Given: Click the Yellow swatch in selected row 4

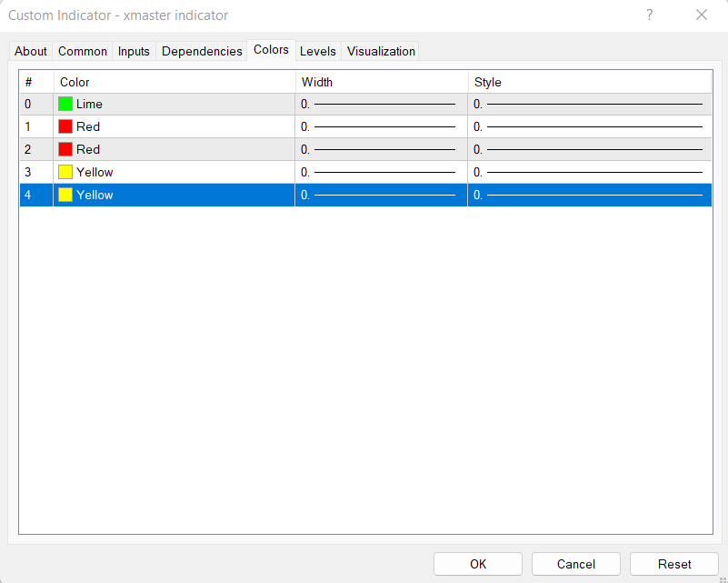Looking at the screenshot, I should click(x=65, y=195).
